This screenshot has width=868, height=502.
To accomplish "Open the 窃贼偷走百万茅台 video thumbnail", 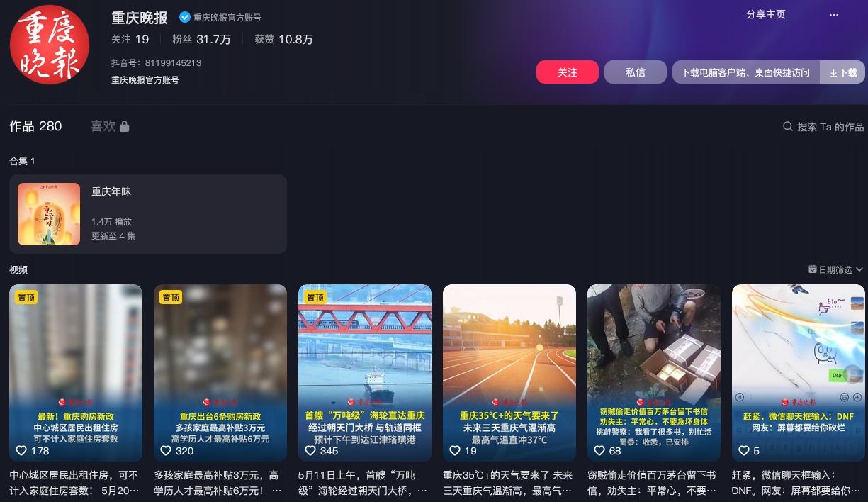I will tap(654, 373).
